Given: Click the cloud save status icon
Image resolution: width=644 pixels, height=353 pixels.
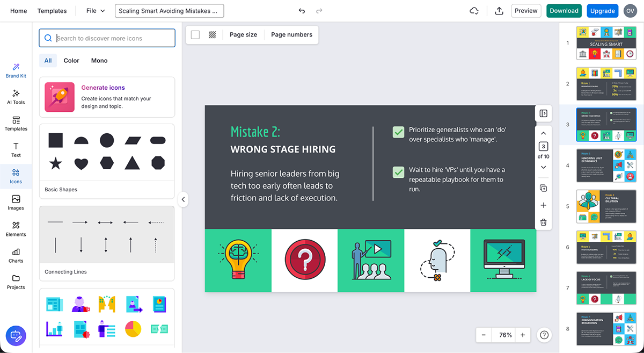Looking at the screenshot, I should [x=474, y=11].
